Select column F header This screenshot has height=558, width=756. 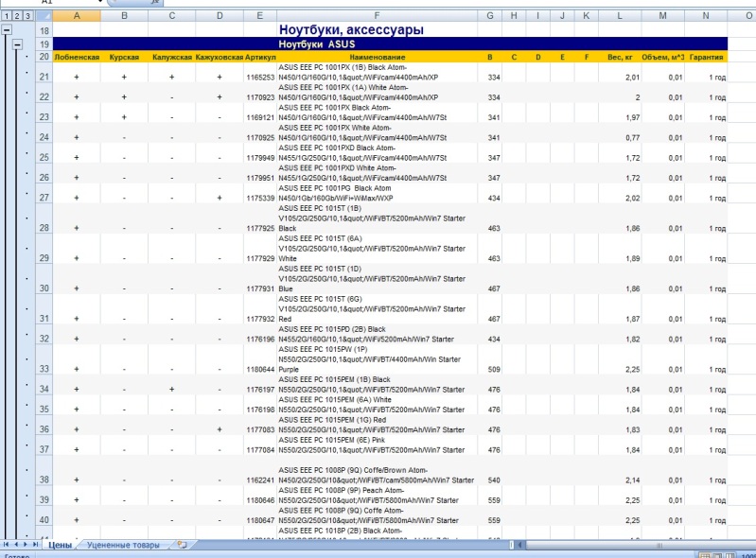(377, 16)
